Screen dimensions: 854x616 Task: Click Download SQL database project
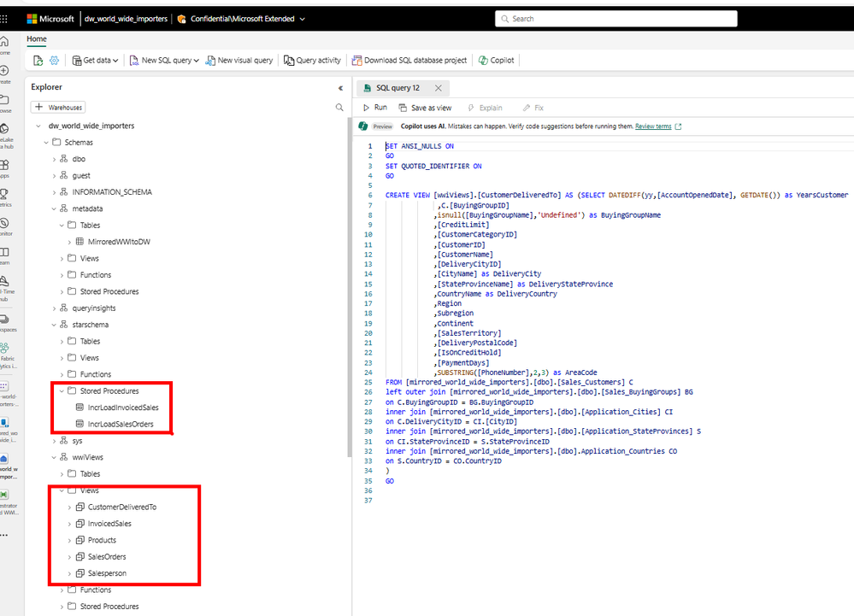(409, 61)
